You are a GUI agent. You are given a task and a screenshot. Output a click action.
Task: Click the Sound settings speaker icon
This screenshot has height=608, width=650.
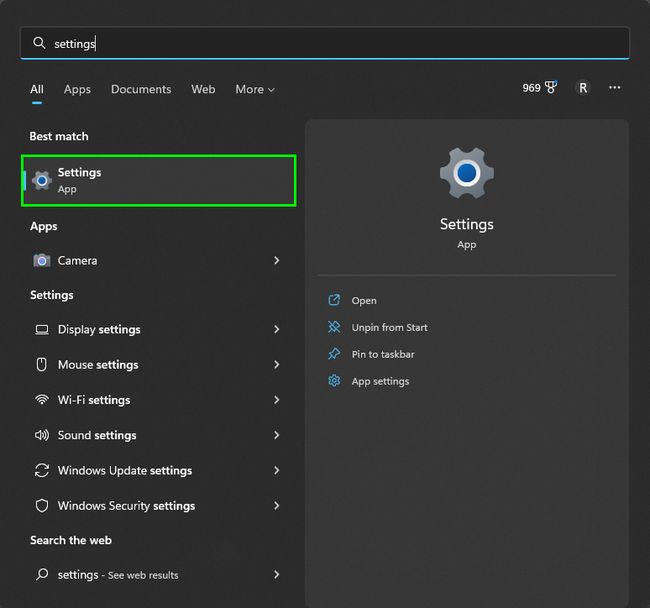point(42,435)
